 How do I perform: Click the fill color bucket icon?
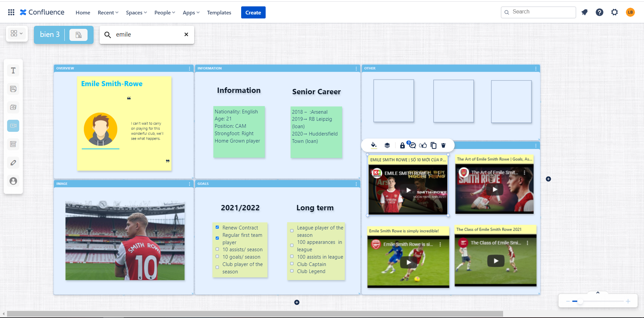point(374,145)
